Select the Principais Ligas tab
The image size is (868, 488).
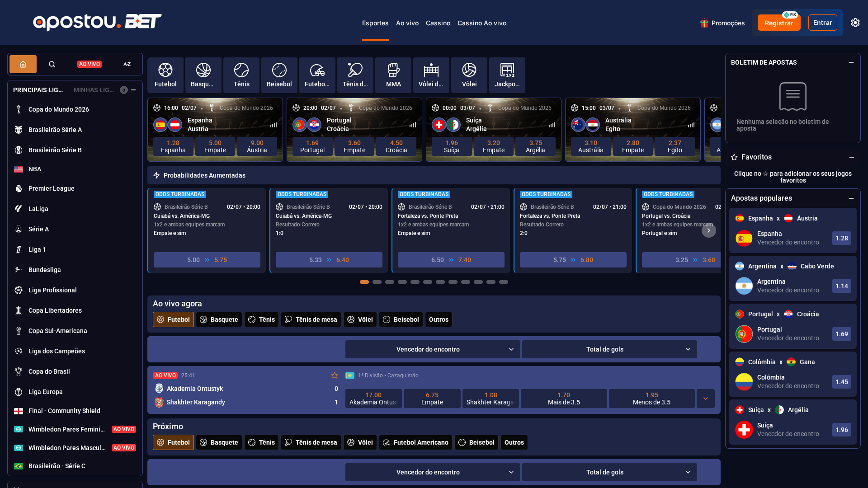pos(38,90)
